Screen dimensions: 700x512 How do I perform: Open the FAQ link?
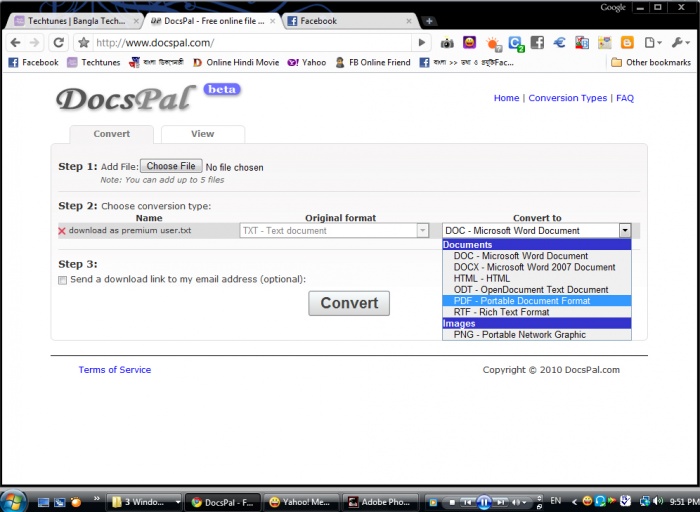click(625, 98)
